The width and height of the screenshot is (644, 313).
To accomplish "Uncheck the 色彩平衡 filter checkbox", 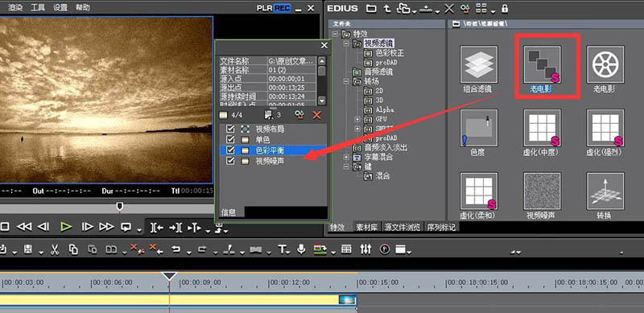I will (x=230, y=150).
